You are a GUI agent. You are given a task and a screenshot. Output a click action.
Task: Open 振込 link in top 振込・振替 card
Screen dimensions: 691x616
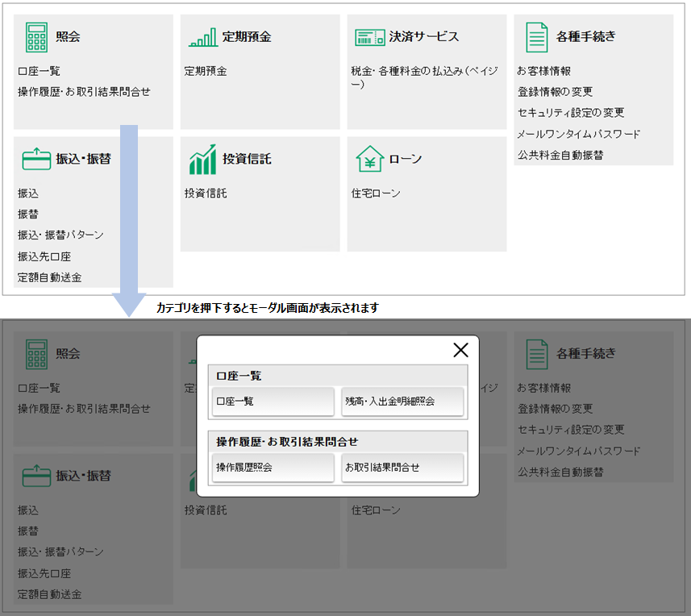[x=28, y=193]
